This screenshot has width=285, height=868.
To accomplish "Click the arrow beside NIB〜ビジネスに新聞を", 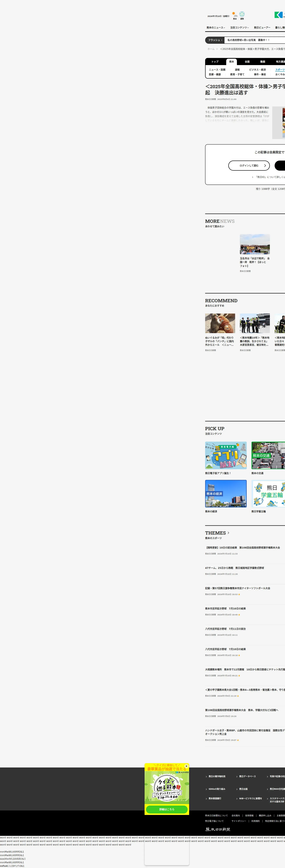I will coord(237,799).
